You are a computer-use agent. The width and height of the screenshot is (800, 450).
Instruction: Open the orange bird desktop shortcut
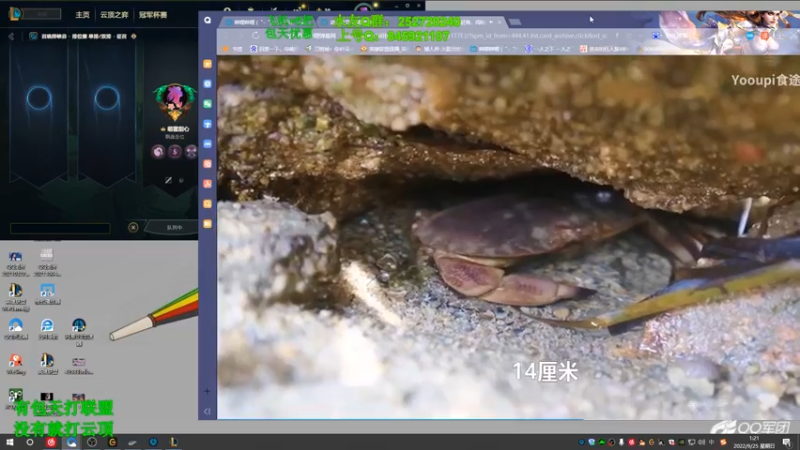coord(16,364)
